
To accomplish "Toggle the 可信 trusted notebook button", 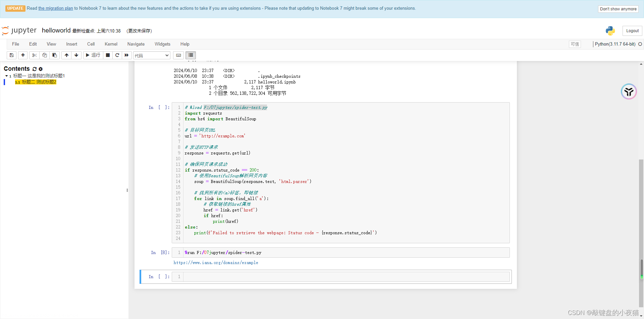I will pos(575,44).
